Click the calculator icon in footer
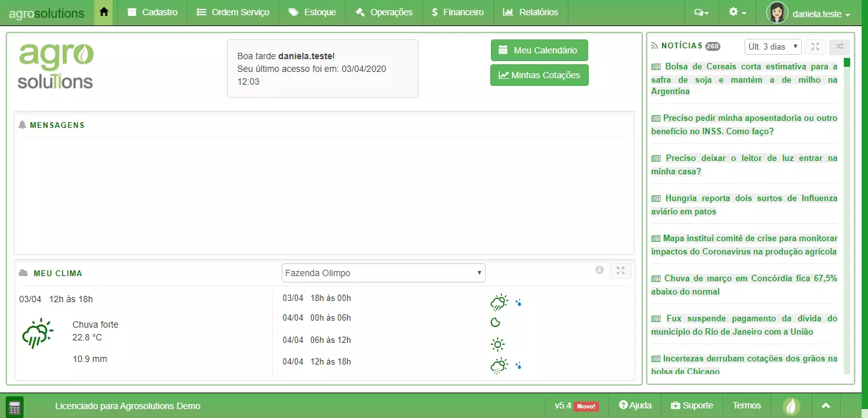Viewport: 868px width, 418px height. pyautogui.click(x=15, y=407)
